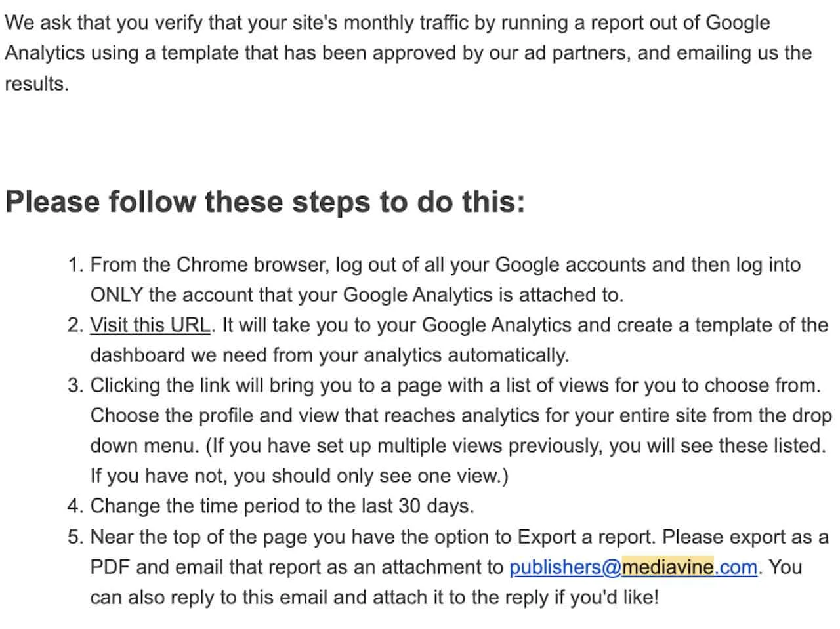Click the line 'can also reply to this email'
Screen dimensions: 840x629
pos(374,597)
